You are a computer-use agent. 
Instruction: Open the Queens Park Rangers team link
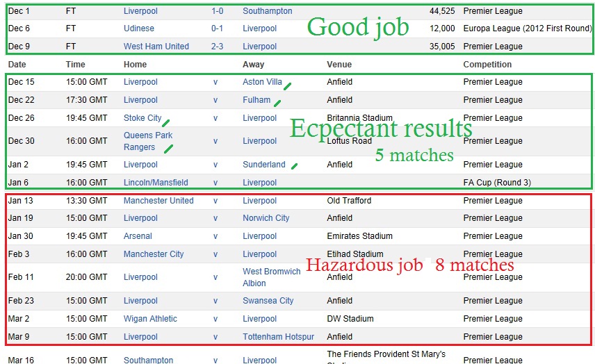coord(148,141)
